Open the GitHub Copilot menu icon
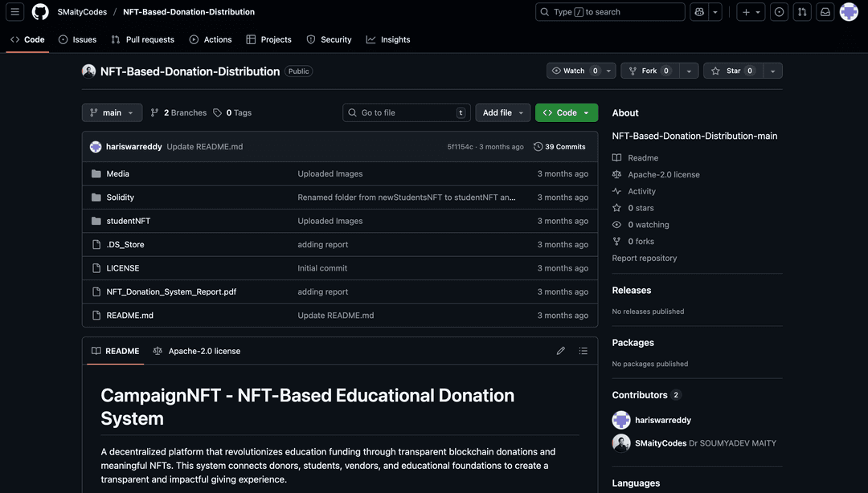The height and width of the screenshot is (493, 868). (698, 11)
